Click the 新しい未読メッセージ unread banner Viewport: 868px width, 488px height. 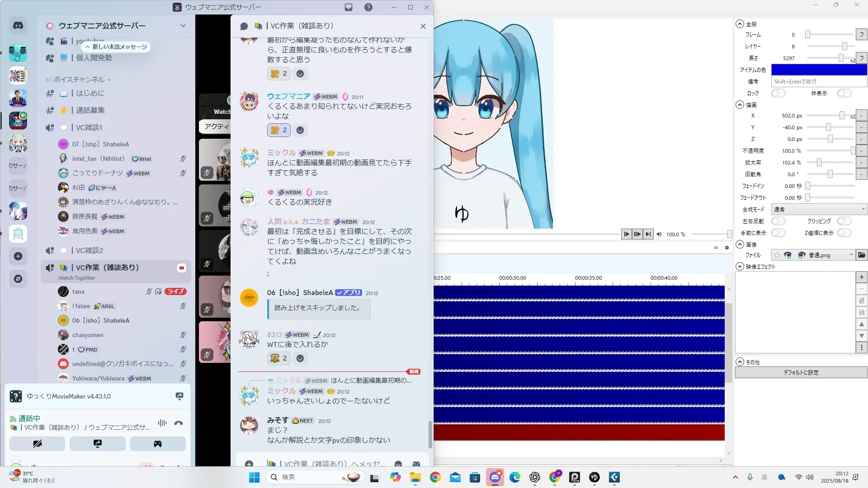pos(116,47)
